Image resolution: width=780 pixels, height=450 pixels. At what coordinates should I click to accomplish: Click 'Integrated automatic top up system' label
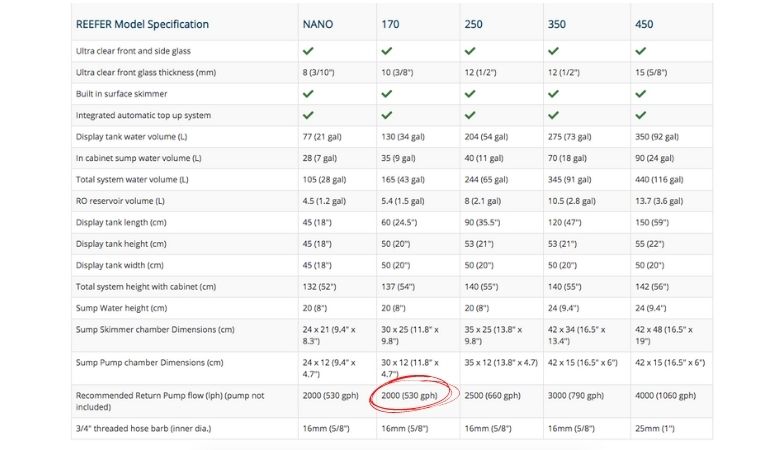tap(143, 115)
